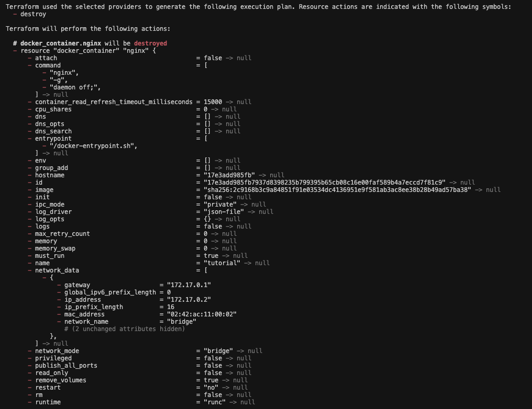Click the '2 unchanged attributes hidden' comment
Image resolution: width=532 pixels, height=409 pixels.
tap(125, 329)
